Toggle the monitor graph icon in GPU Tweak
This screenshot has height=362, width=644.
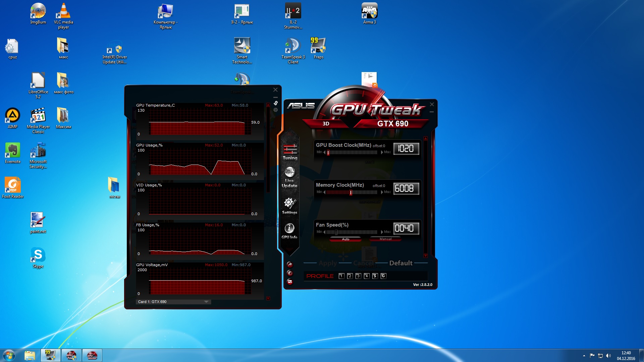[x=290, y=282]
